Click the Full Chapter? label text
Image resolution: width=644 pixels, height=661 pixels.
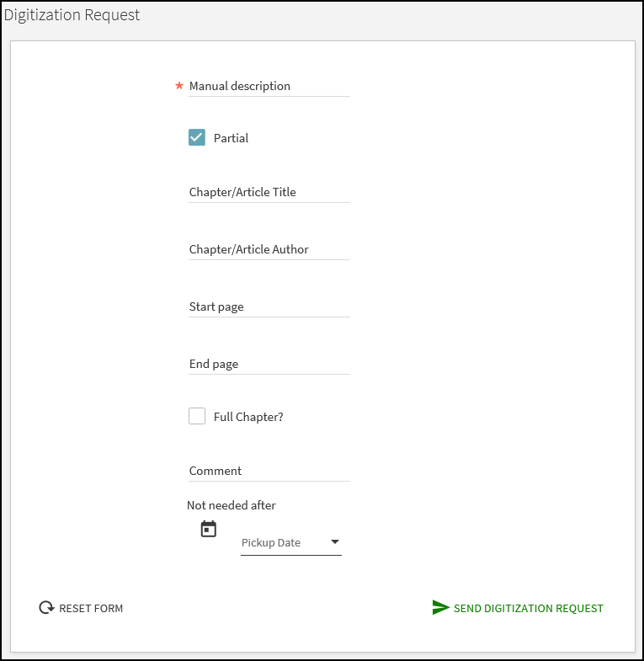tap(248, 417)
